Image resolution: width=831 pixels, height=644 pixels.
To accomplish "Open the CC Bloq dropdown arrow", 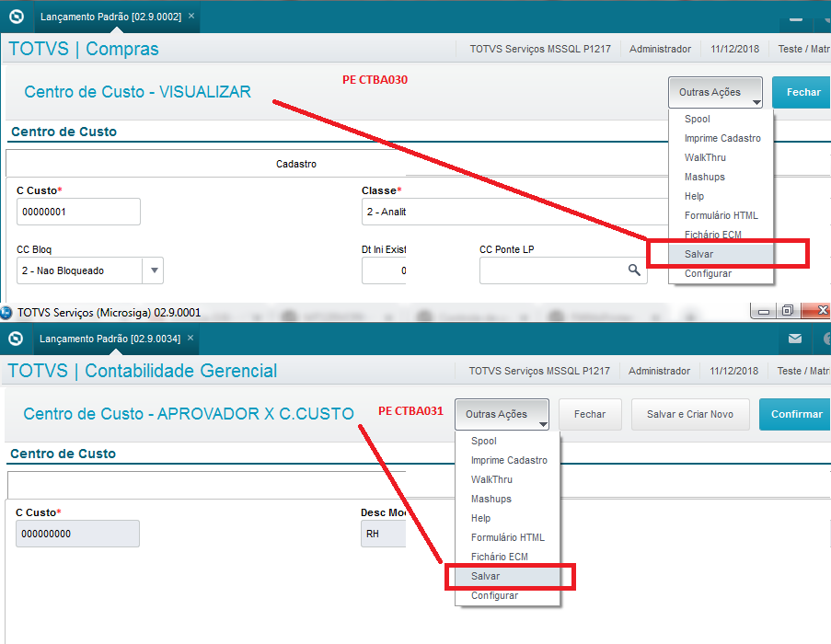I will [154, 270].
